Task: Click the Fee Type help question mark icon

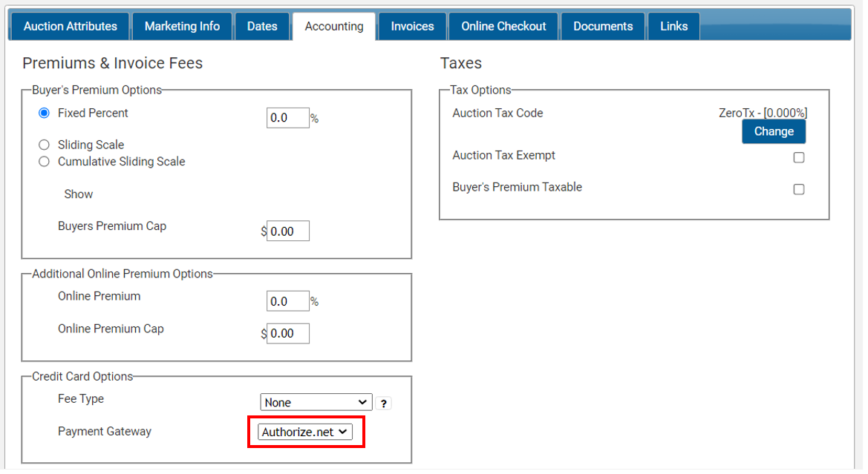Action: click(x=383, y=404)
